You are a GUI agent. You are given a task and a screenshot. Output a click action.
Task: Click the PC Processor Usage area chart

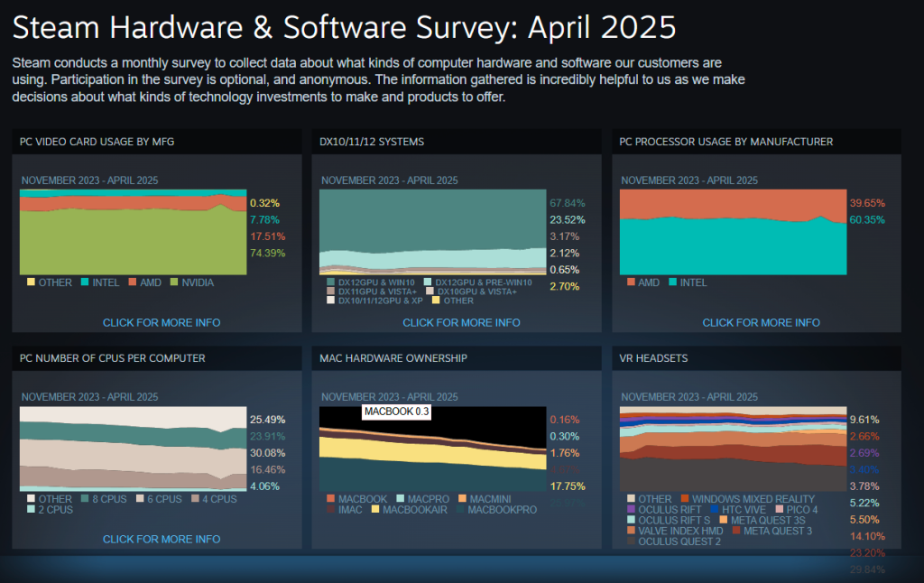[x=733, y=232]
